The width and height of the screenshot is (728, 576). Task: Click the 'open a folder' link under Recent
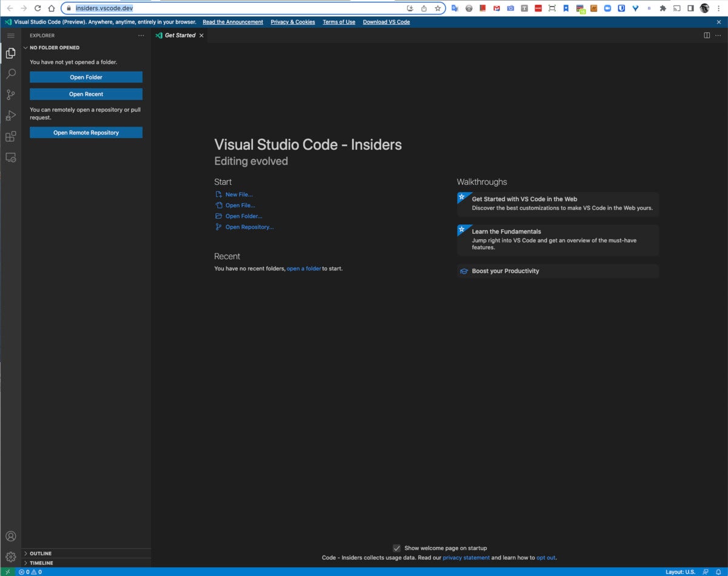(x=304, y=269)
